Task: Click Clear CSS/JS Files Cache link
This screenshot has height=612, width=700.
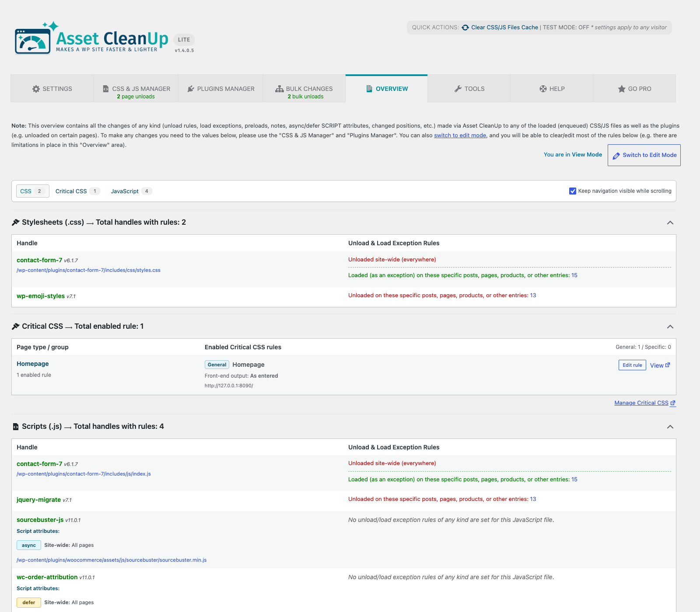Action: [504, 28]
